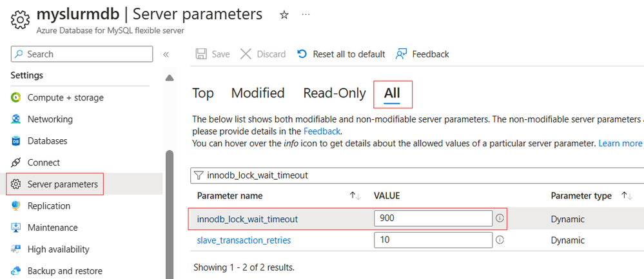Switch to the Modified tab
The width and height of the screenshot is (644, 279).
258,93
